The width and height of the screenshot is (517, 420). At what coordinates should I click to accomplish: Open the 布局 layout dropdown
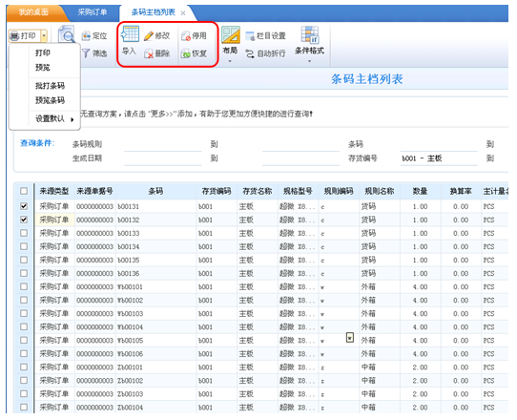click(230, 61)
